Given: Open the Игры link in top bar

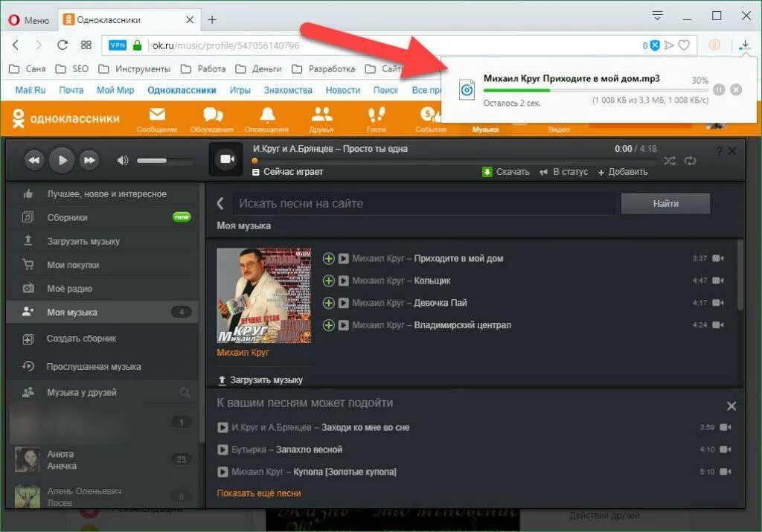Looking at the screenshot, I should 240,90.
